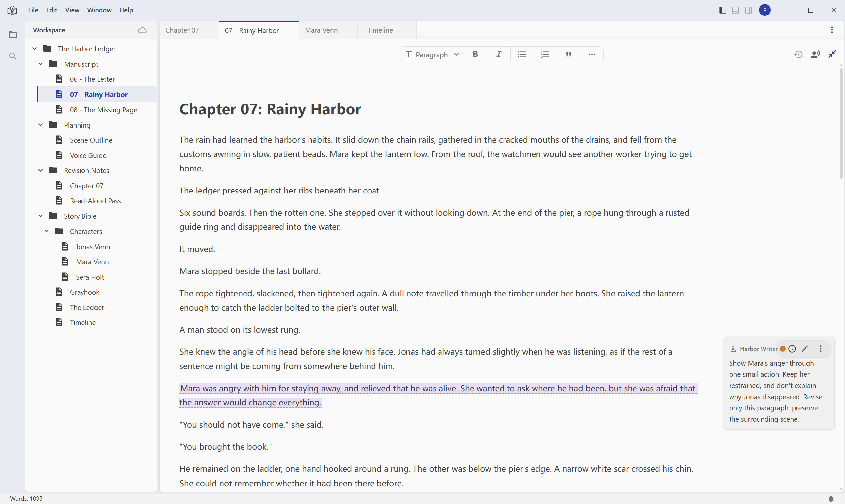
Task: Collapse the Revision Notes folder
Action: click(x=41, y=170)
